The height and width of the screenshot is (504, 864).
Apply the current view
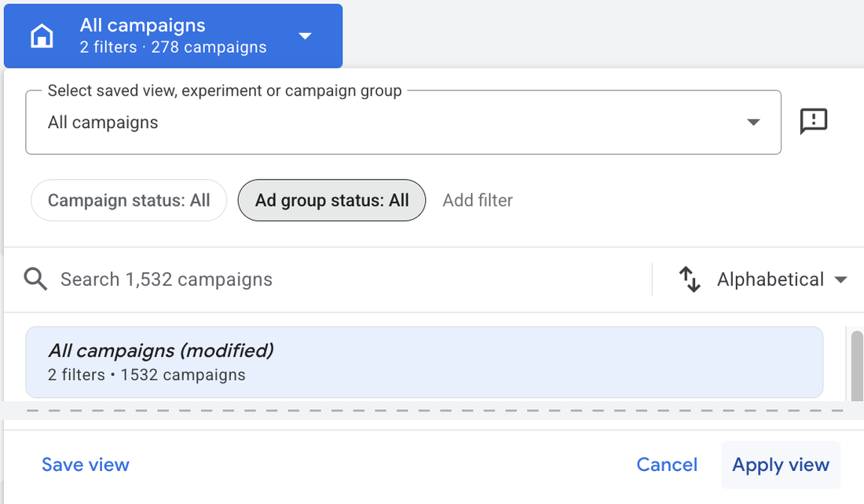pyautogui.click(x=780, y=465)
